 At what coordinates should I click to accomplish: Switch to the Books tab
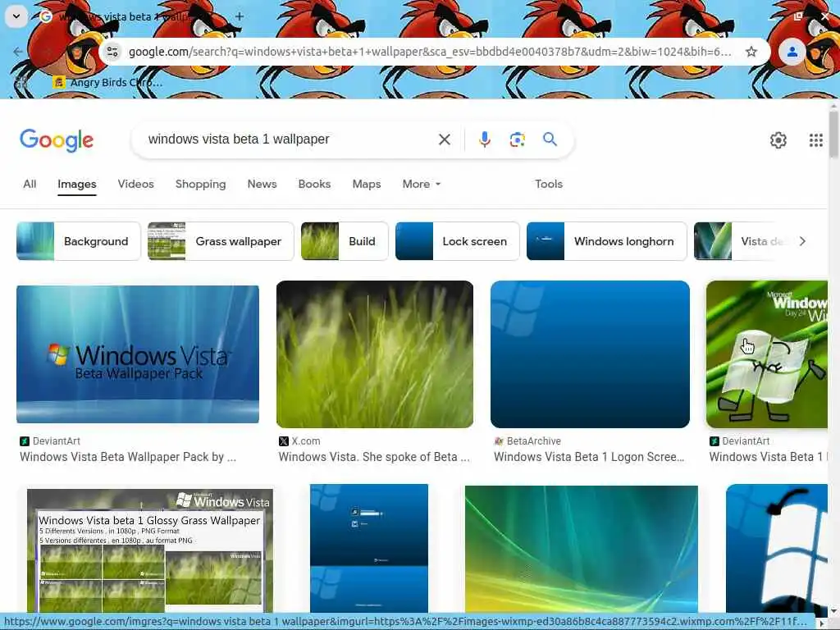coord(314,184)
